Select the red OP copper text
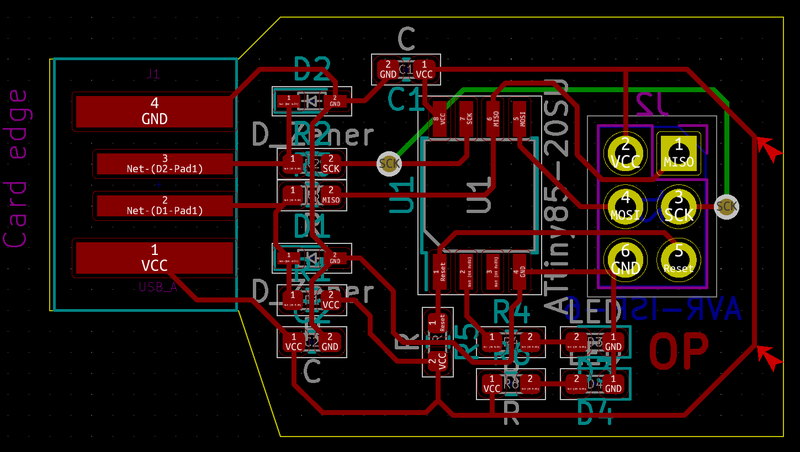The image size is (800, 452). [679, 352]
